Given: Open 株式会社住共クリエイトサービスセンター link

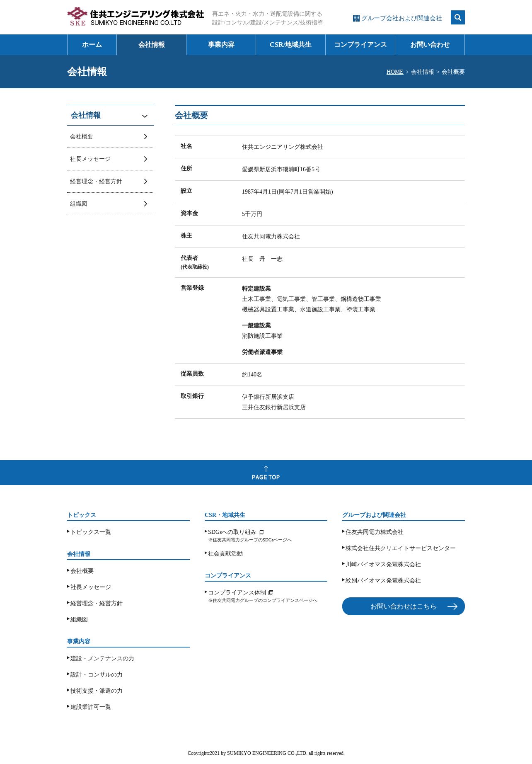Looking at the screenshot, I should (401, 548).
